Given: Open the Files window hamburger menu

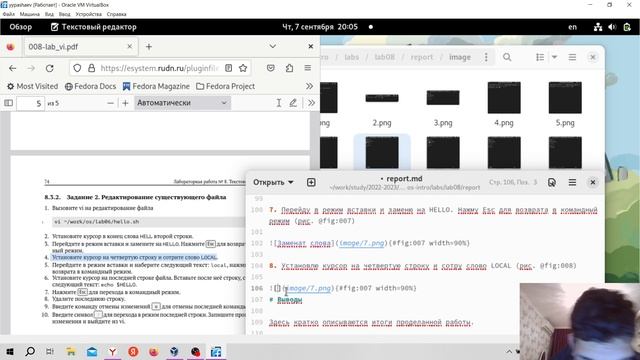Looking at the screenshot, I should pyautogui.click(x=572, y=57).
